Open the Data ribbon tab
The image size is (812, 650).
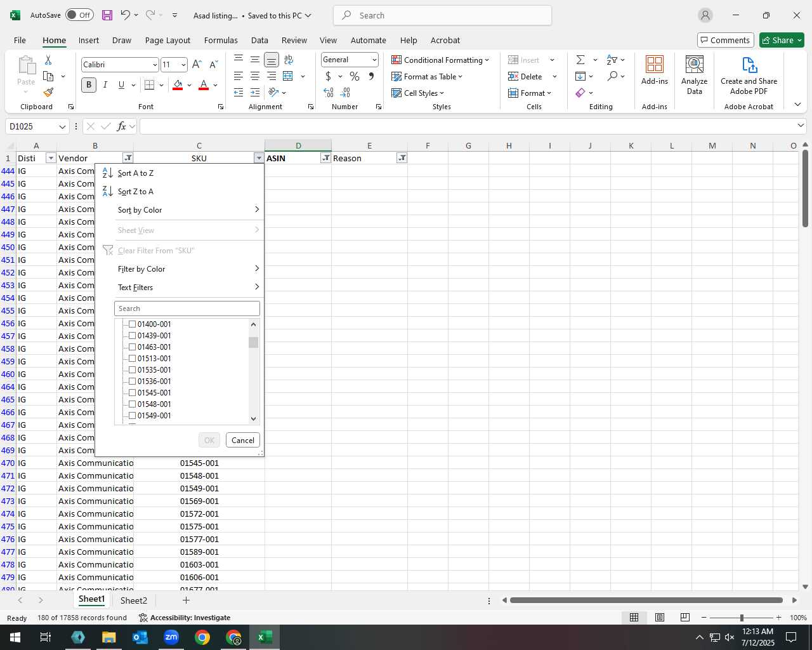[259, 40]
